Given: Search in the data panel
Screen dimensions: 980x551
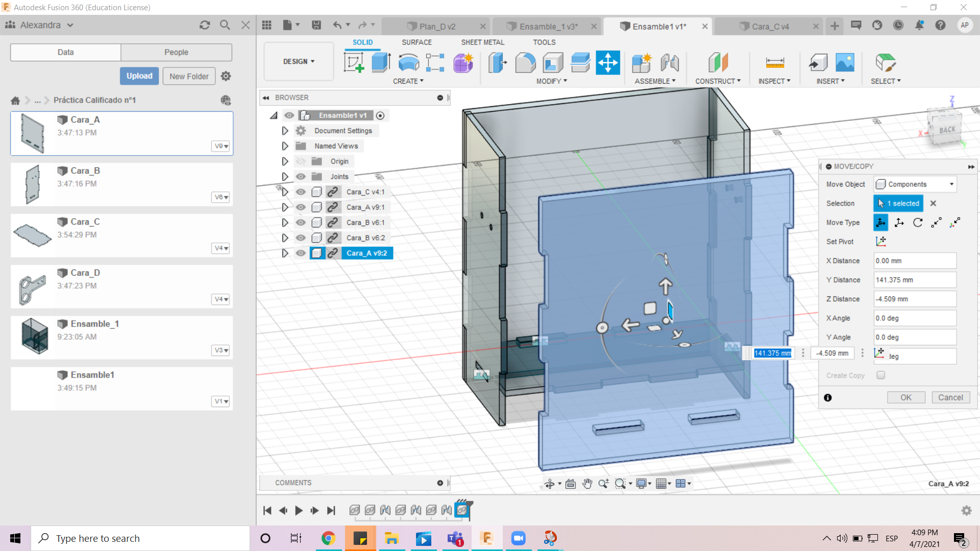Looking at the screenshot, I should (225, 25).
